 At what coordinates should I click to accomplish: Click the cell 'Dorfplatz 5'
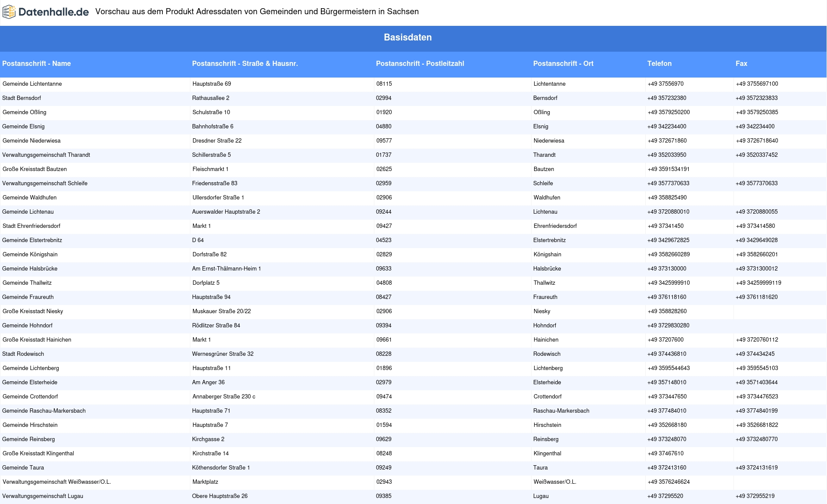point(206,283)
